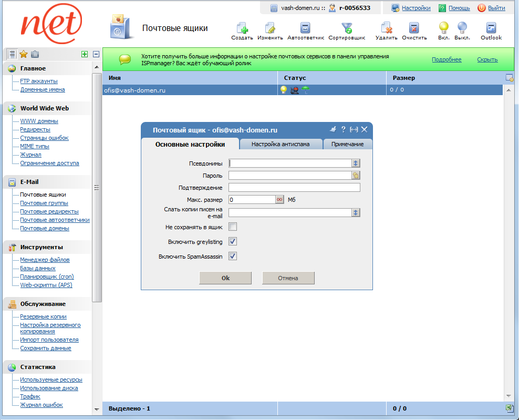Expand the Слать копии писем dropdown
The height and width of the screenshot is (420, 519).
pos(357,212)
